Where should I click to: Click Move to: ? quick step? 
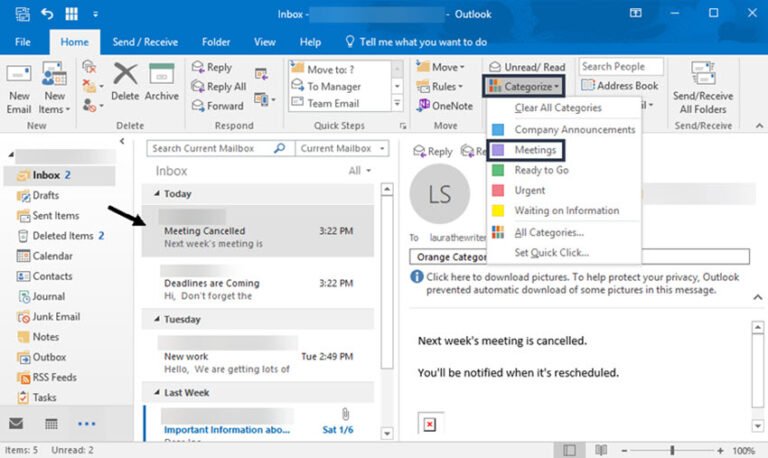pos(323,69)
